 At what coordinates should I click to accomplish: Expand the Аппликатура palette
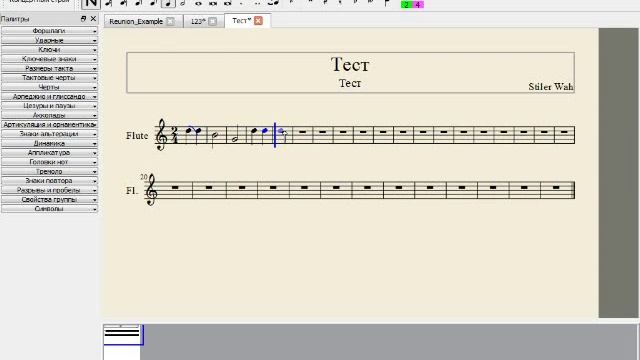click(49, 153)
